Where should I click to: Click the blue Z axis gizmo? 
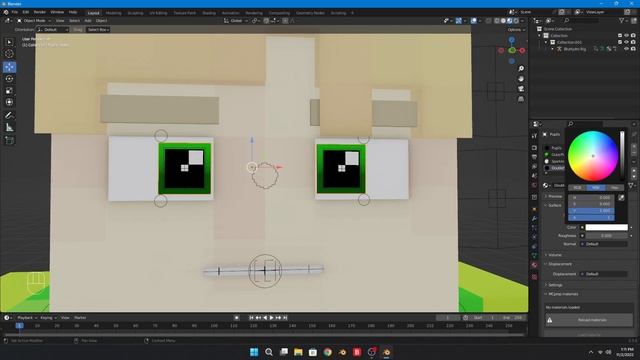512,40
